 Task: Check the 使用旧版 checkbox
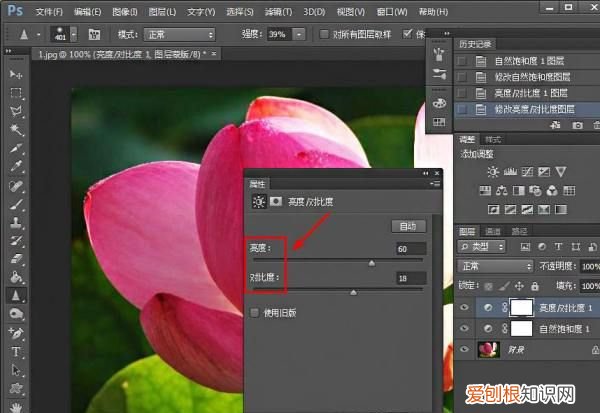[254, 313]
